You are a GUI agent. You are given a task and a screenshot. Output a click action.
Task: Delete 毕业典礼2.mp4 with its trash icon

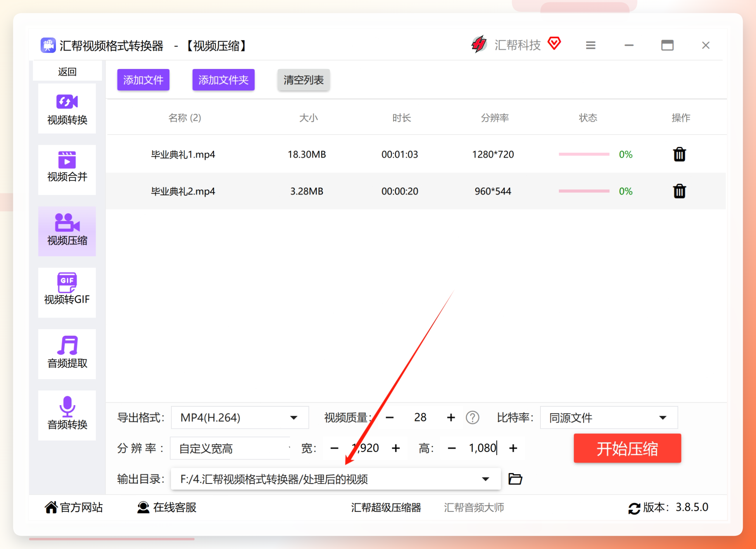point(679,191)
